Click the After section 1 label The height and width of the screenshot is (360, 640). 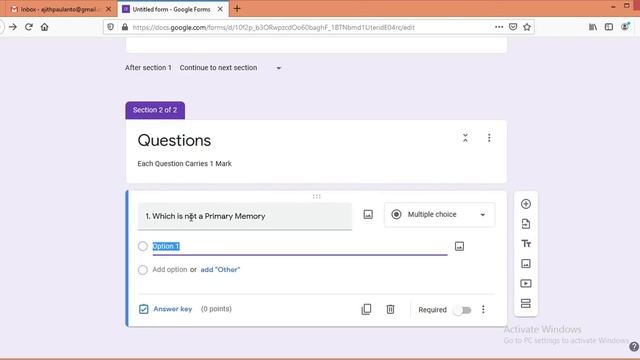pyautogui.click(x=148, y=68)
